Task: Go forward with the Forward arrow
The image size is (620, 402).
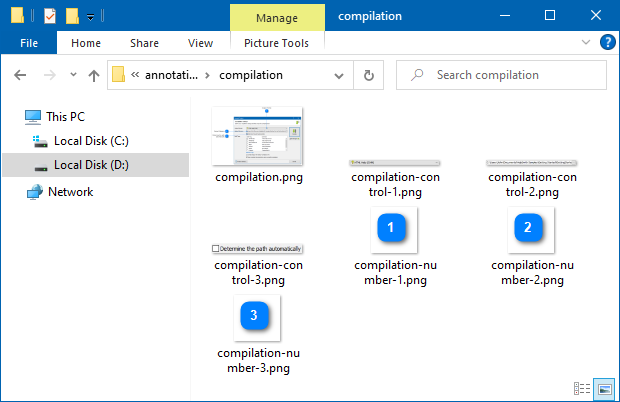Action: pyautogui.click(x=49, y=75)
